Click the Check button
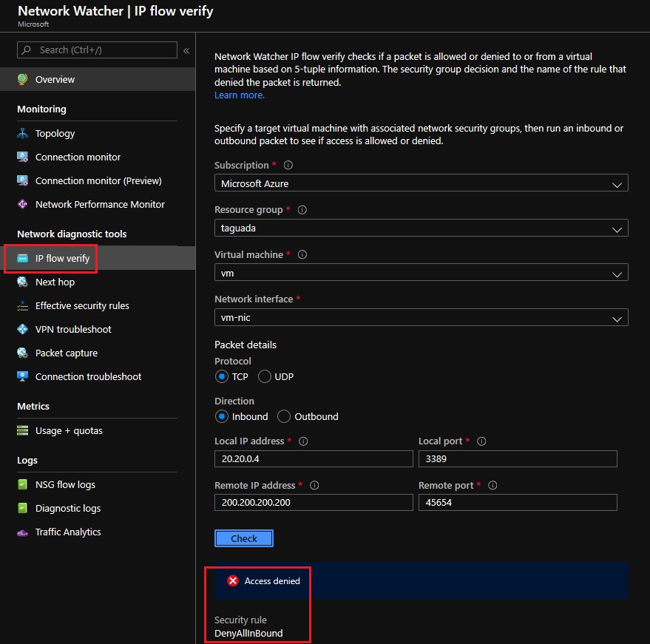The height and width of the screenshot is (644, 650). tap(244, 538)
